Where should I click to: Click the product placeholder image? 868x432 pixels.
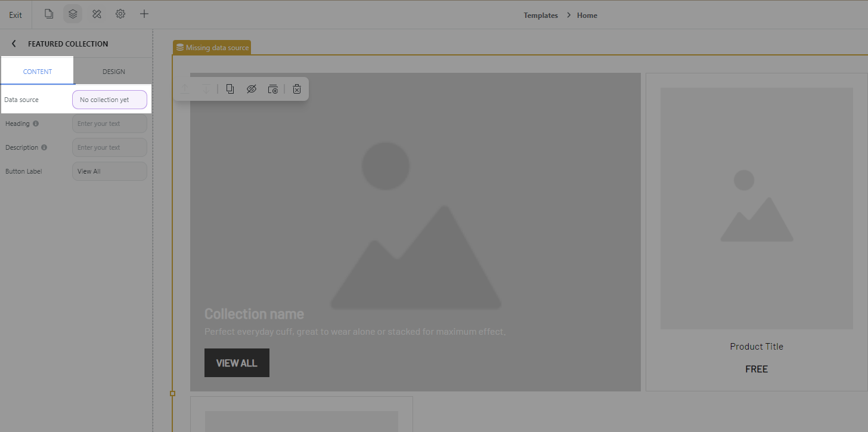[x=757, y=208]
